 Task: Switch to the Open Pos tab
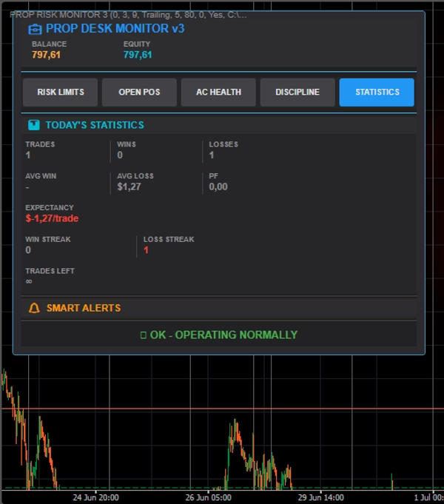pyautogui.click(x=139, y=93)
